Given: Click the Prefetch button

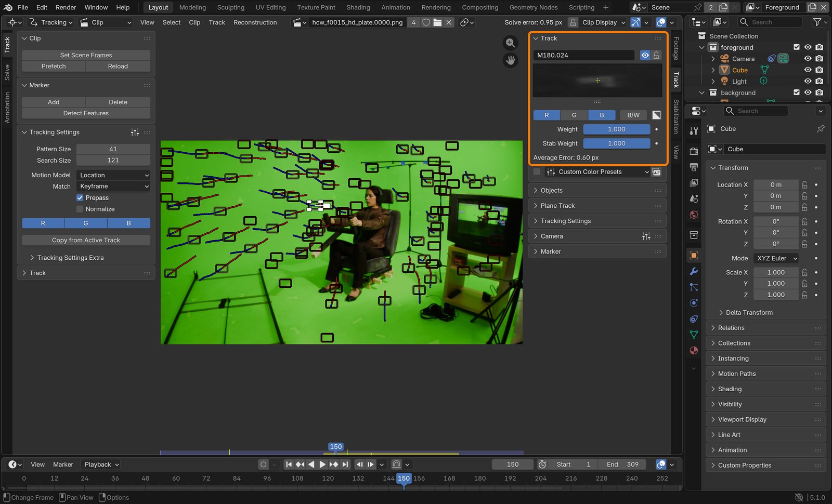Looking at the screenshot, I should (54, 66).
